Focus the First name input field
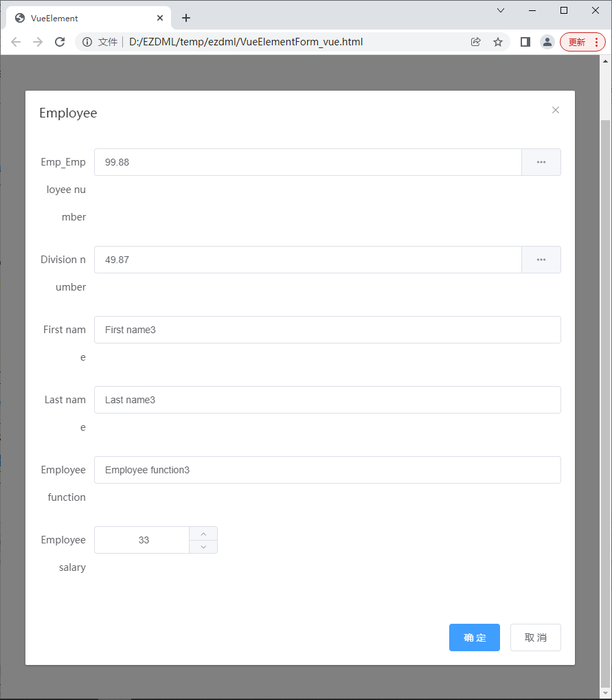Screen dimensions: 612x700 (328, 330)
